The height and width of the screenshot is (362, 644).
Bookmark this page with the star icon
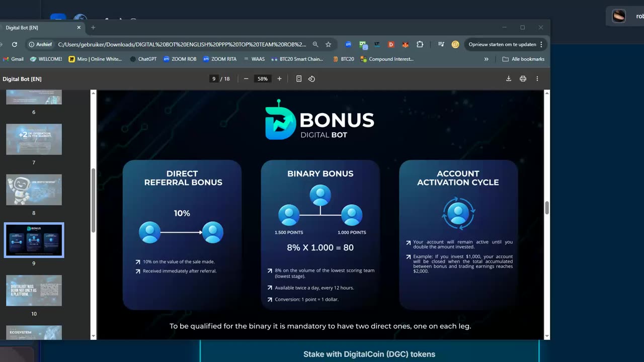coord(329,44)
